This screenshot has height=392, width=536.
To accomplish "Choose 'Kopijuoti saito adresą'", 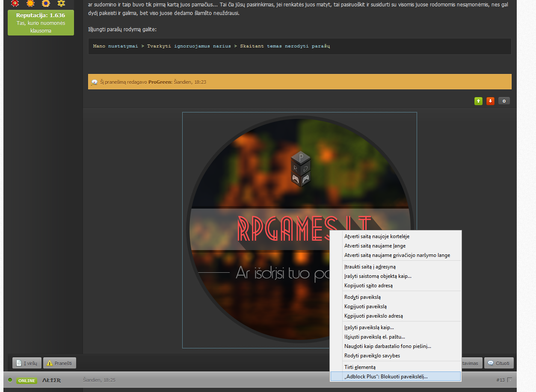I will [396, 285].
